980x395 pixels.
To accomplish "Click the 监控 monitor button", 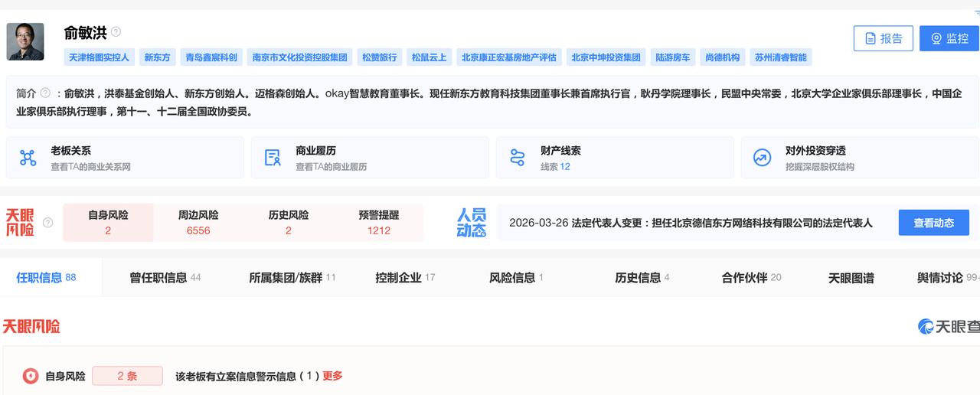I will point(949,38).
